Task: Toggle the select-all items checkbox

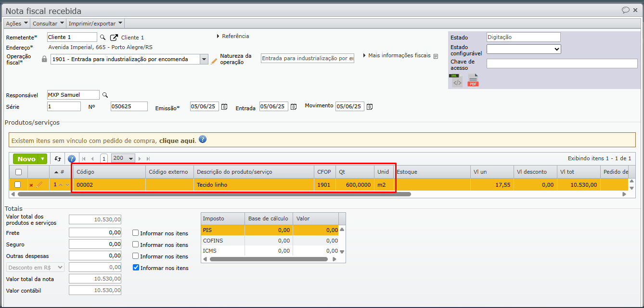Action: [18, 172]
